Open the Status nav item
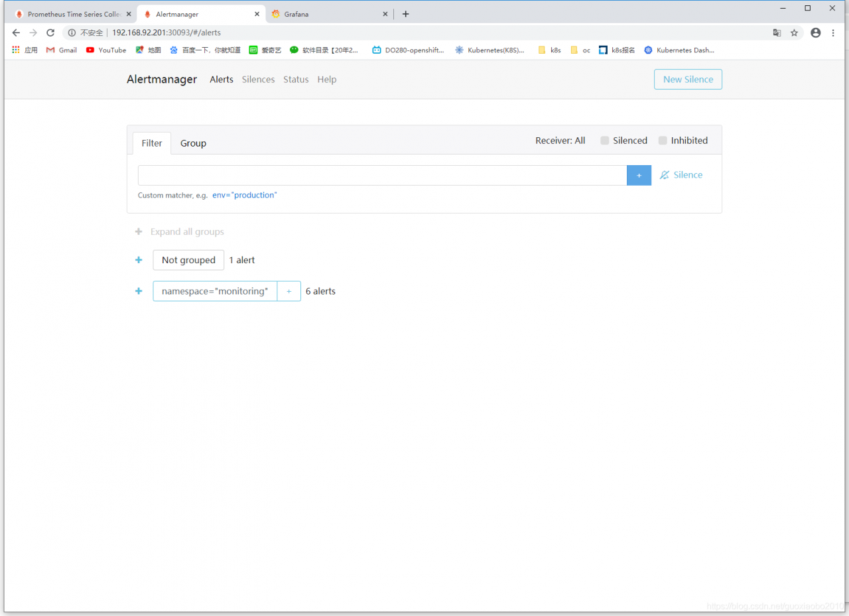This screenshot has width=849, height=616. point(296,80)
